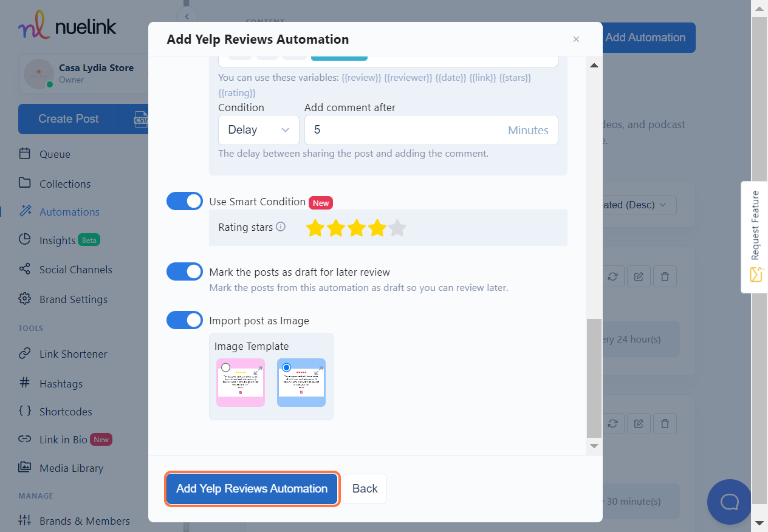Insert the {{review}} variable
The image size is (768, 532).
pyautogui.click(x=362, y=78)
